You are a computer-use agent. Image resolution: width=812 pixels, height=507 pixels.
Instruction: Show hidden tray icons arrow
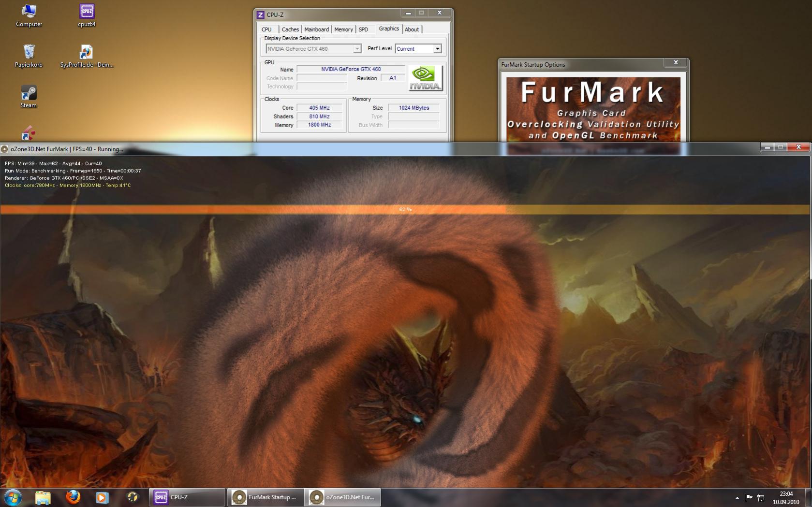[x=737, y=497]
